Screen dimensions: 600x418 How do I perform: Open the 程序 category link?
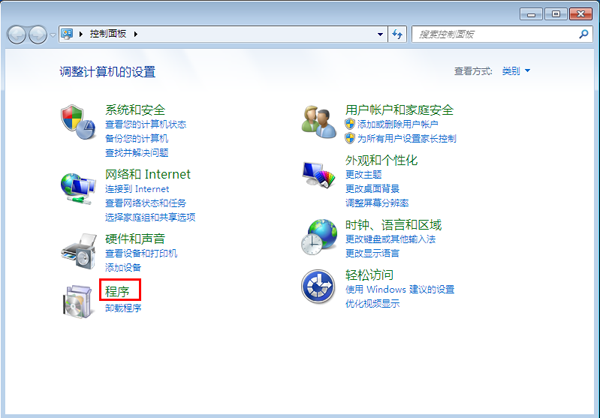pyautogui.click(x=118, y=291)
